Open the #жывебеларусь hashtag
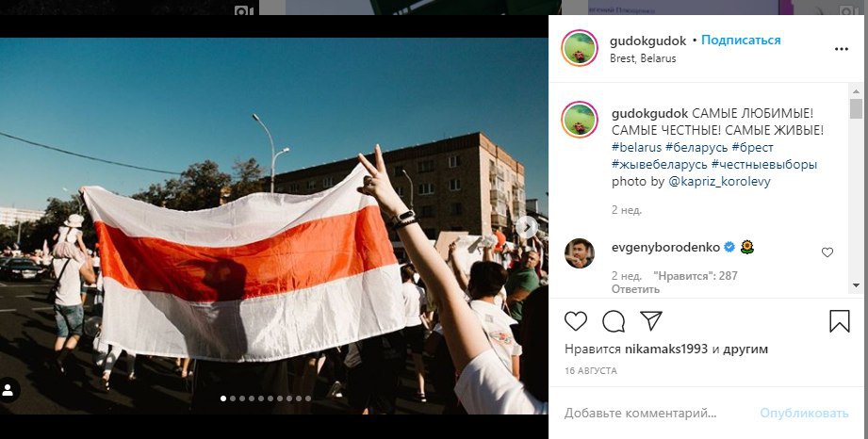The height and width of the screenshot is (439, 868). (660, 165)
